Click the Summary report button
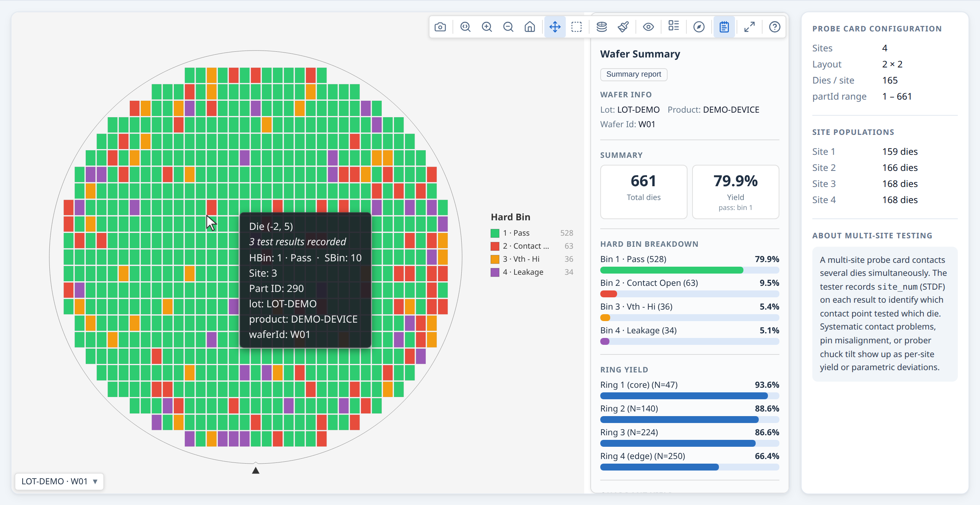 [634, 74]
